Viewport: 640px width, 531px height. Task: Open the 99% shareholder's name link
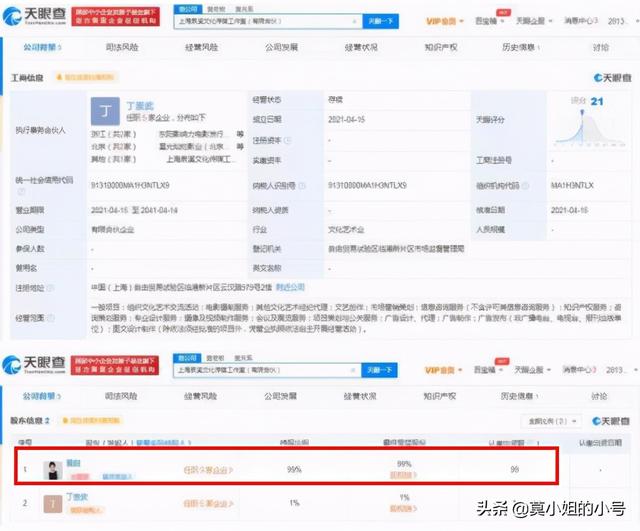click(x=73, y=463)
